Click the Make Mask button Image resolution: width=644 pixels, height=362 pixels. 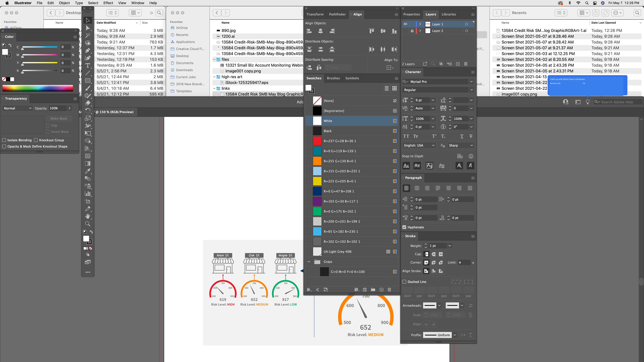click(59, 118)
